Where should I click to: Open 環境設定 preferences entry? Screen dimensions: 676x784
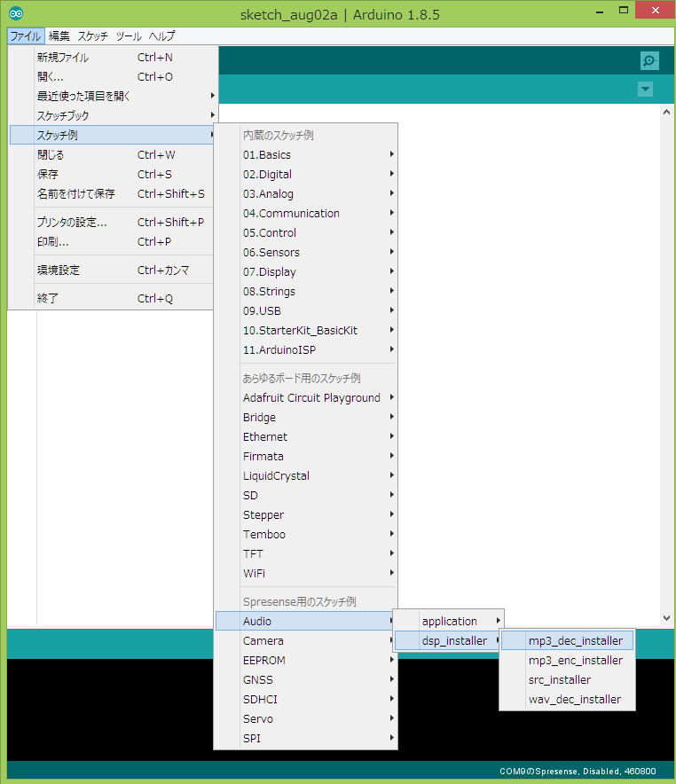coord(112,270)
